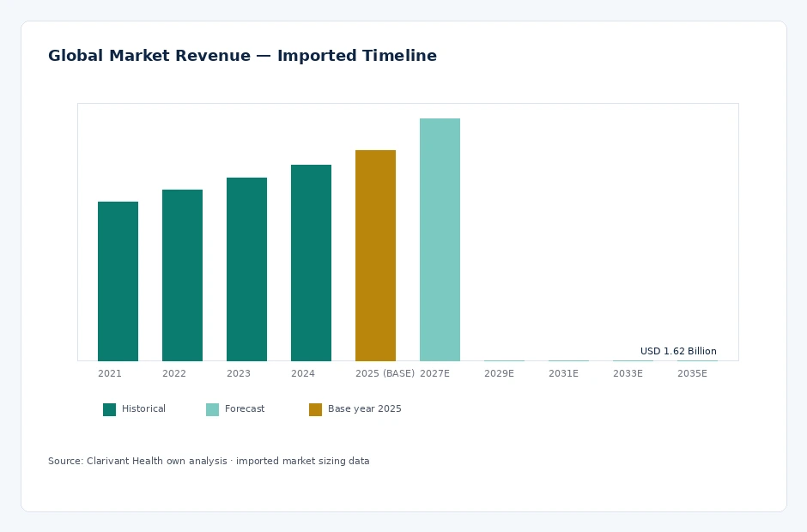Image resolution: width=807 pixels, height=532 pixels.
Task: Click the 2025 (BASE) axis label
Action: click(385, 373)
